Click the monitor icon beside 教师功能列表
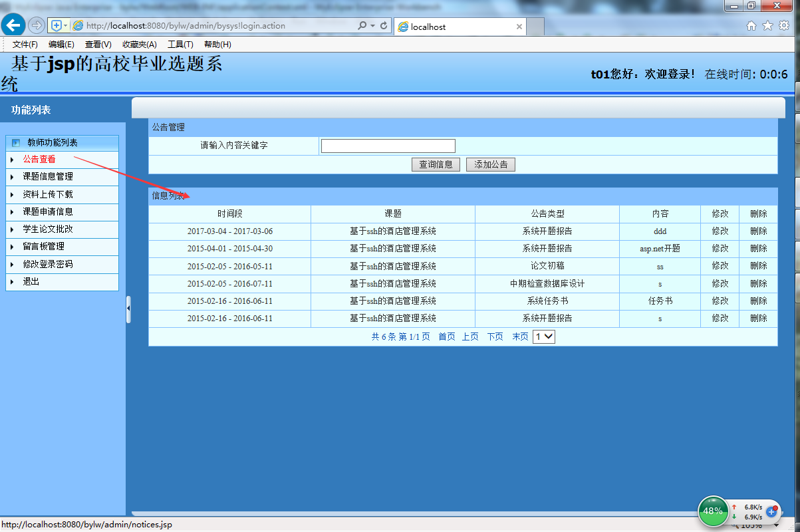The image size is (800, 532). [15, 142]
